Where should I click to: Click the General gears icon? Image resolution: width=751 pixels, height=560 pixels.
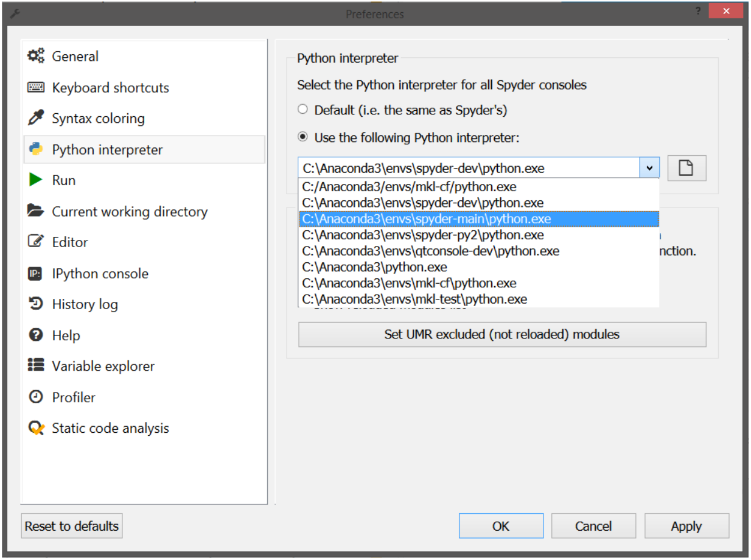36,56
